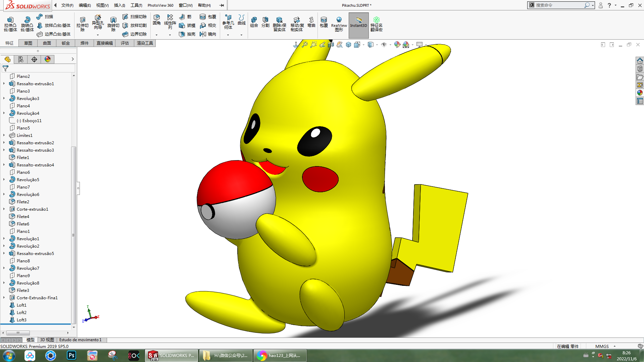Open the 曲线 curves dropdown arrow
The image size is (644, 362).
(x=241, y=35)
